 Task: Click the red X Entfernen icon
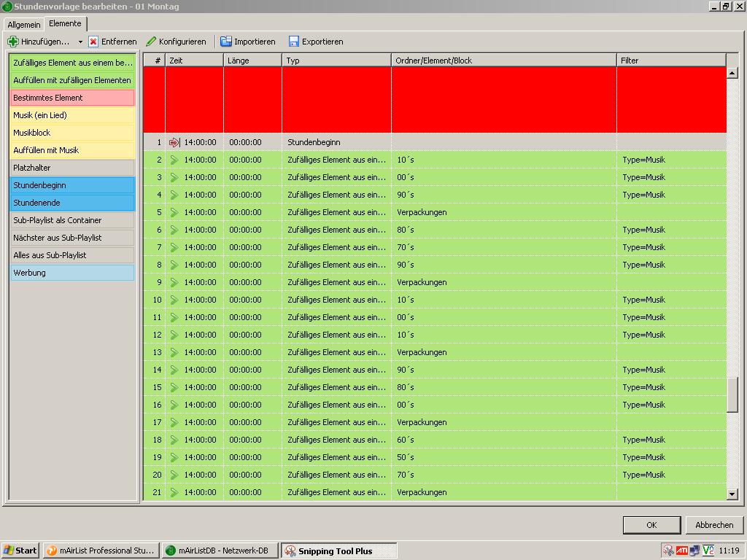point(93,42)
